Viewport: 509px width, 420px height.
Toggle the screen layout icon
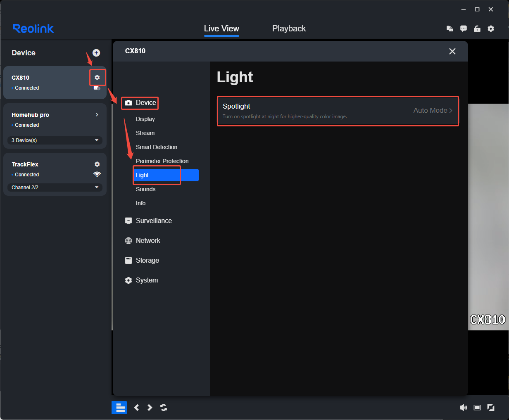tap(120, 408)
